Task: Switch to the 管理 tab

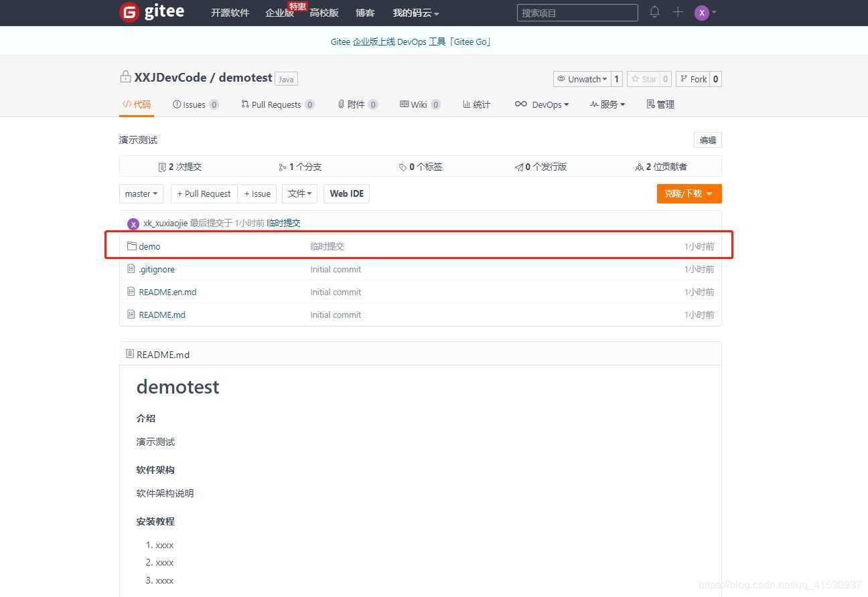Action: pyautogui.click(x=660, y=104)
